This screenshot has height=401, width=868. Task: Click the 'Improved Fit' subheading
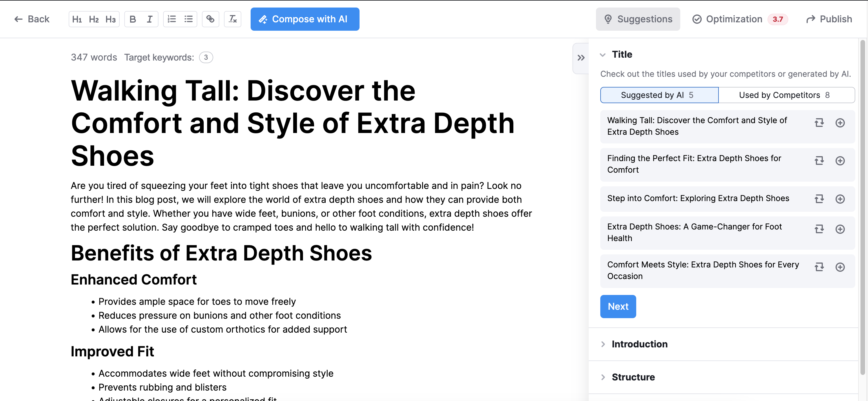coord(112,351)
